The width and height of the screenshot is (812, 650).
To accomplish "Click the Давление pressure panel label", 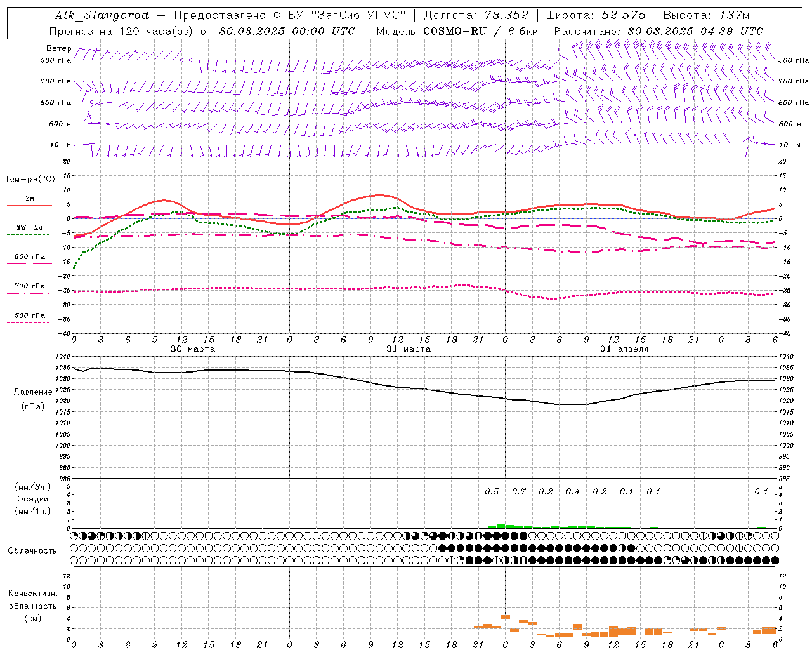I will 33,392.
